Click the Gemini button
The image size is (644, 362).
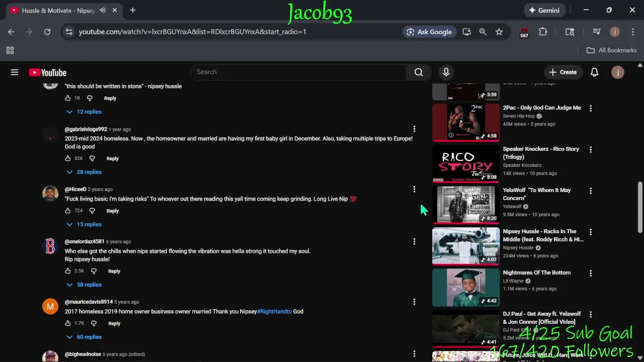point(544,10)
